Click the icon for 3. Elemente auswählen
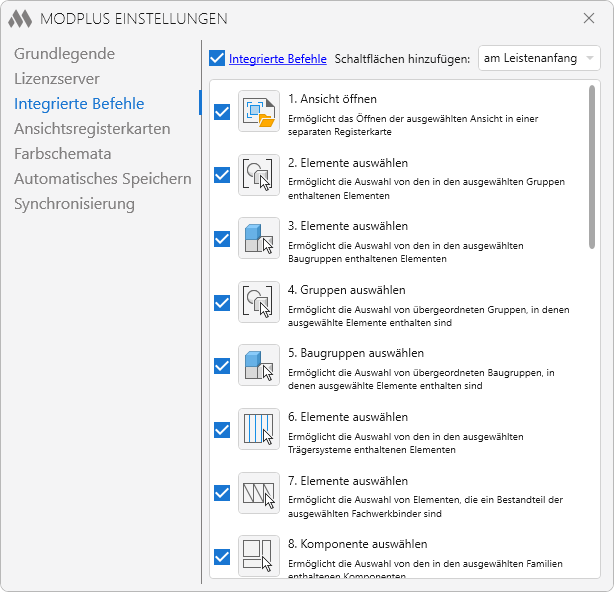 [x=259, y=238]
